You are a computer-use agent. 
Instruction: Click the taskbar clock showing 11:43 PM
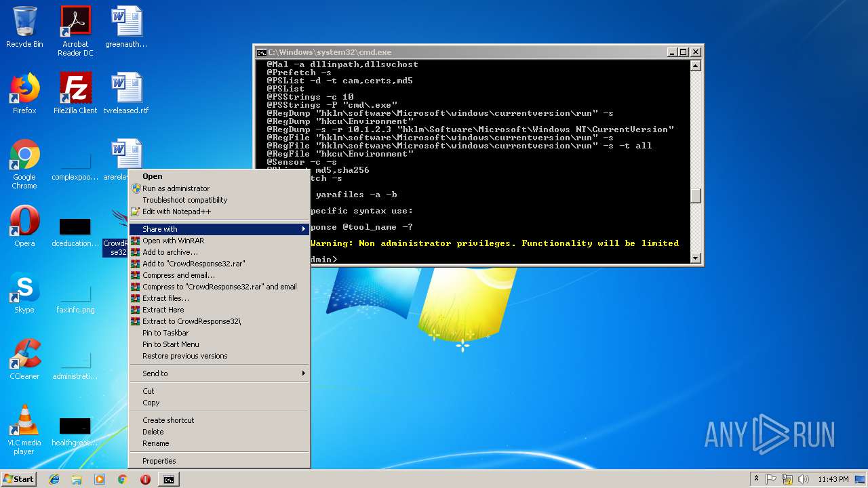pos(833,479)
